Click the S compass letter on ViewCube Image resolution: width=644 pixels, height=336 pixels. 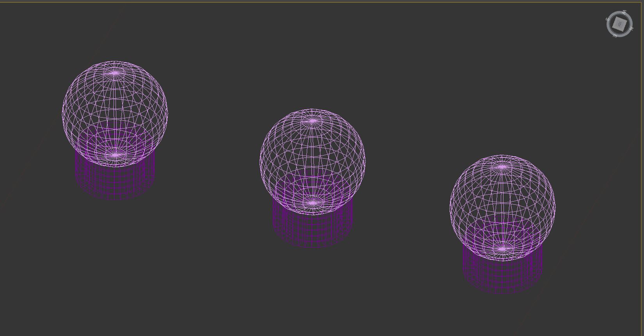click(607, 20)
